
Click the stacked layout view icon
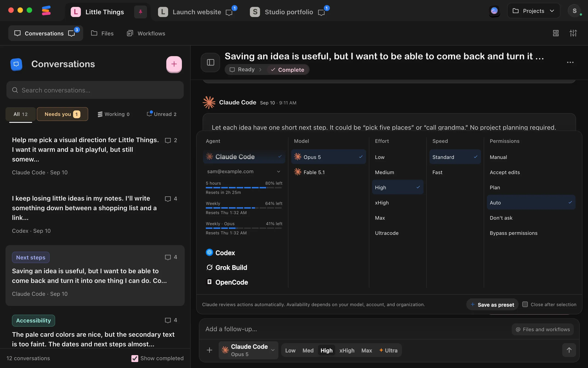pyautogui.click(x=556, y=33)
